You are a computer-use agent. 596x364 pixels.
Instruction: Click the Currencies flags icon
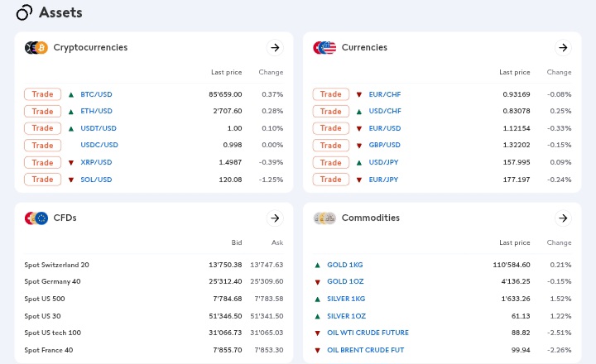click(x=324, y=47)
